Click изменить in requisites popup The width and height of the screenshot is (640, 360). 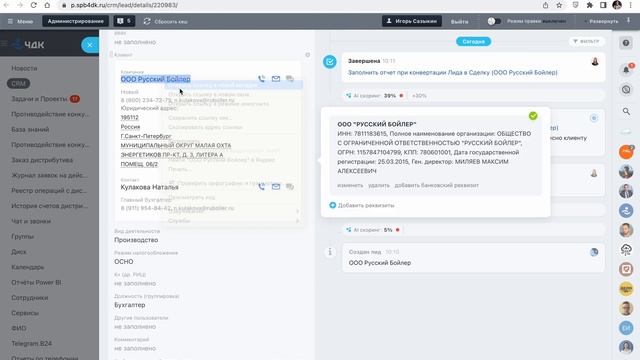tap(350, 185)
